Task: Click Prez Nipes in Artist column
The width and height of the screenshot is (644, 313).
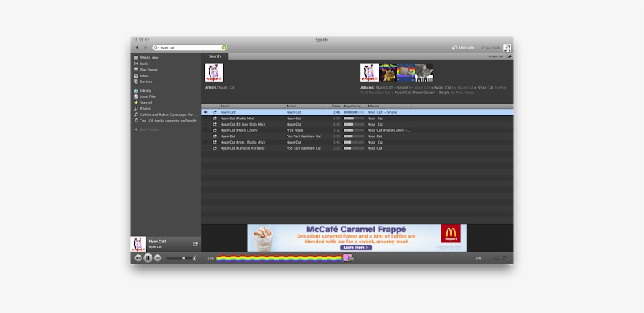Action: coord(295,130)
